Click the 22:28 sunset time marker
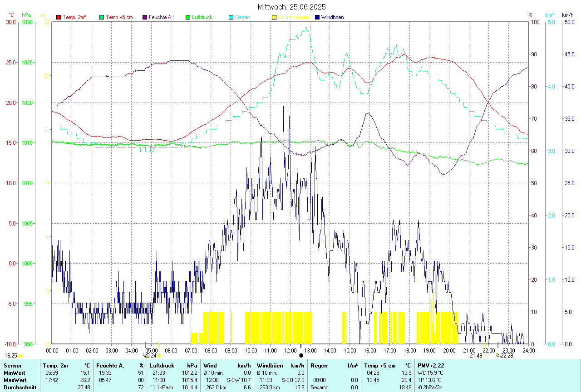Image resolution: width=581 pixels, height=392 pixels. [x=507, y=356]
